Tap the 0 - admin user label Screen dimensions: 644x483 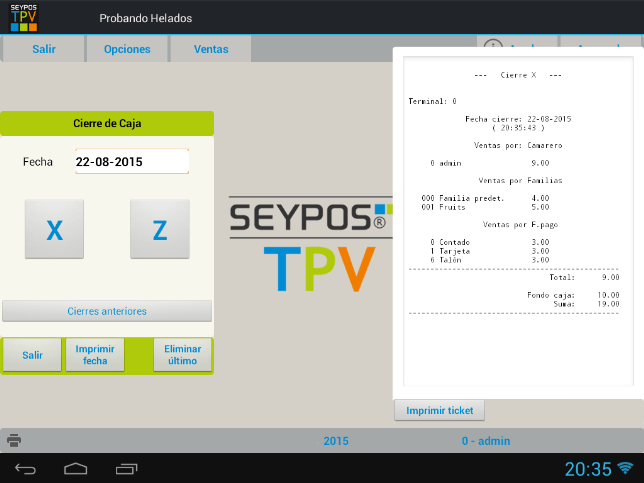[x=486, y=440]
